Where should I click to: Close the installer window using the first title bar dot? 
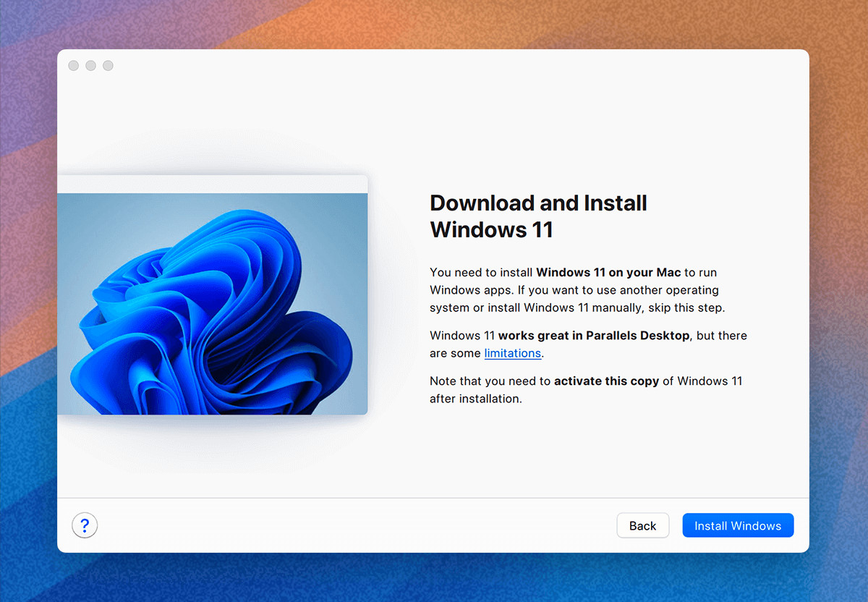74,66
